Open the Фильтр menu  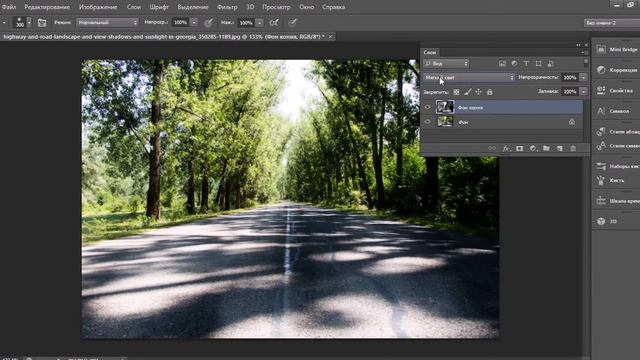coord(227,7)
